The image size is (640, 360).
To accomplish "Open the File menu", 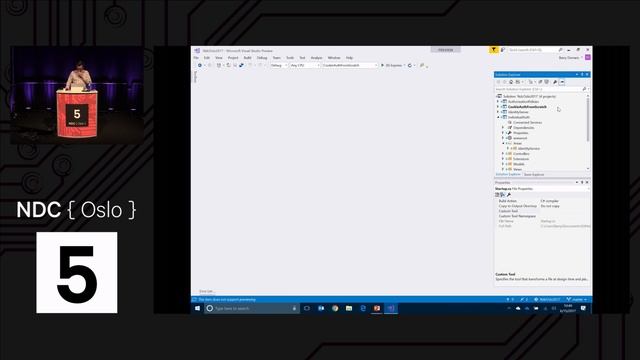I will click(x=196, y=58).
